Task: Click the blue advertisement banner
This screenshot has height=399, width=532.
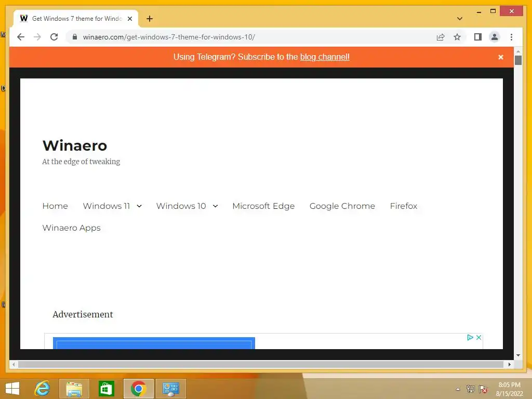Action: (154, 343)
